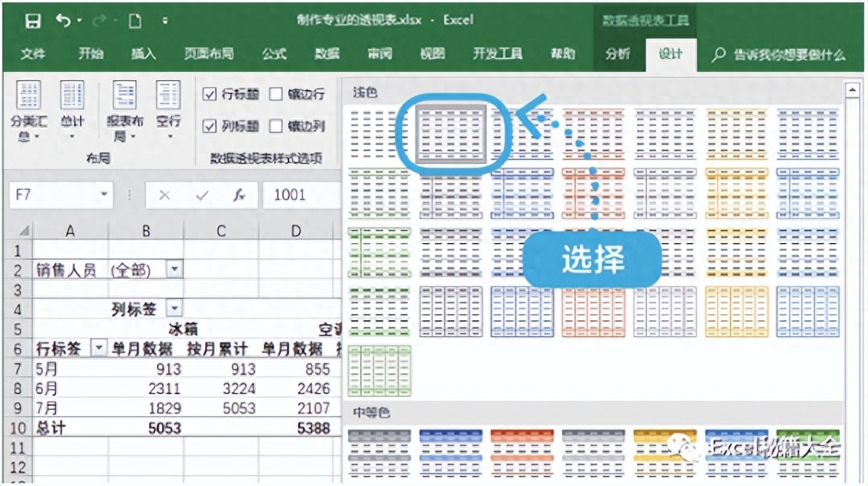The image size is (868, 486).
Task: Select the first gray medium style thumbnail
Action: click(379, 453)
